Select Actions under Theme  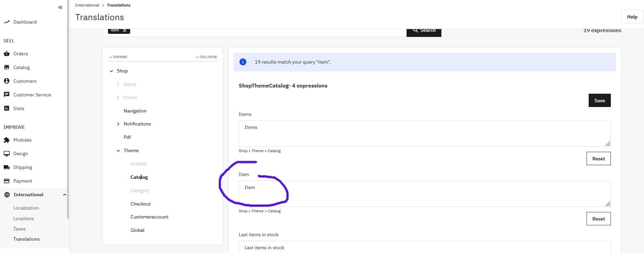(138, 164)
